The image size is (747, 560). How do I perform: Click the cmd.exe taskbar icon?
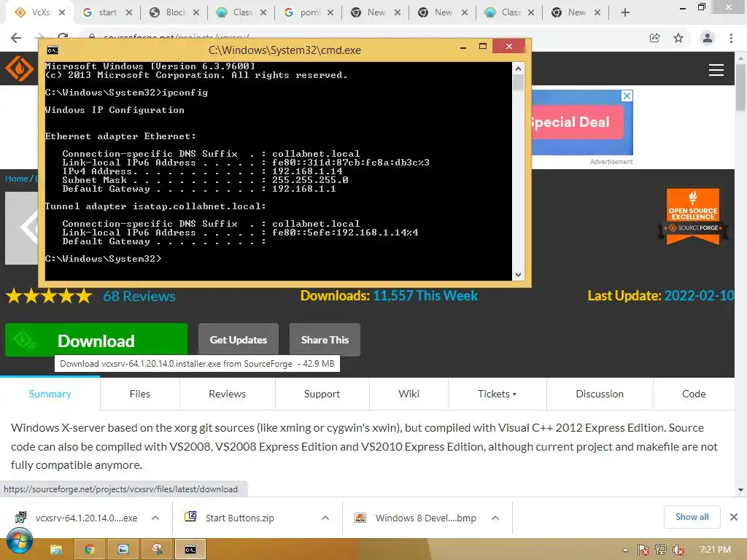pos(190,550)
